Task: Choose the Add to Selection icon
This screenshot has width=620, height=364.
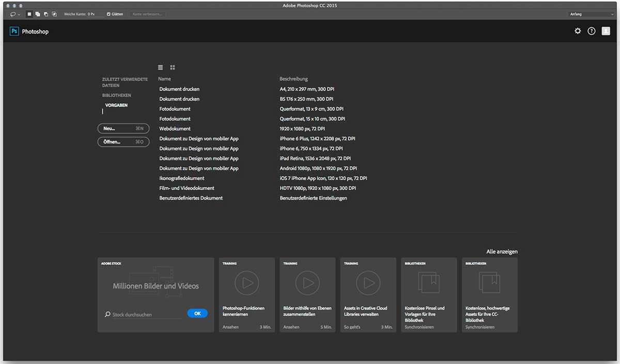Action: pyautogui.click(x=38, y=14)
